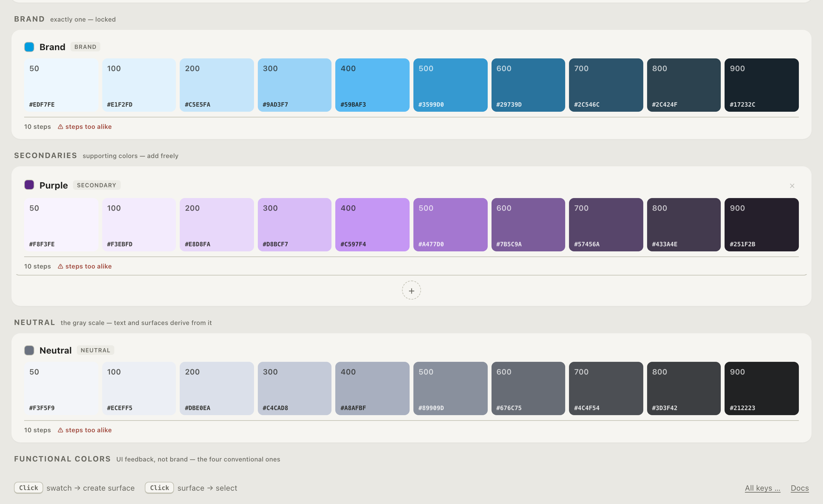The width and height of the screenshot is (823, 504).
Task: Click the Brand base color chip
Action: pyautogui.click(x=29, y=47)
